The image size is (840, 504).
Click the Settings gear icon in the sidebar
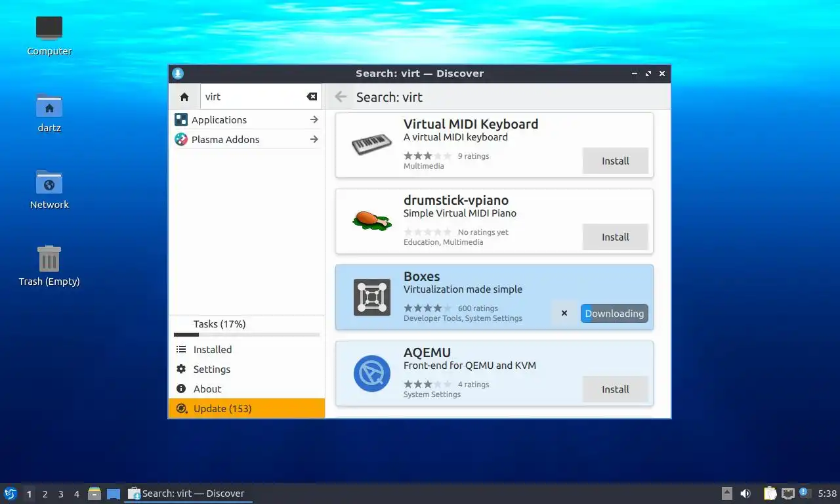click(x=181, y=369)
